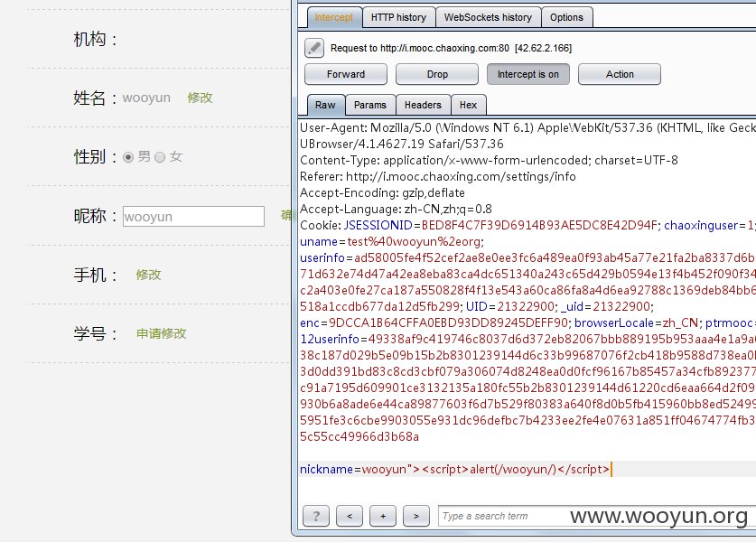Click the 12userinfo cookie name
This screenshot has width=756, height=542.
click(x=330, y=340)
